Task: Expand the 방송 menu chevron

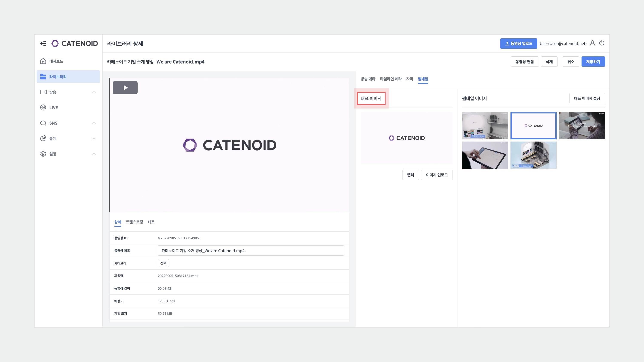Action: point(94,92)
